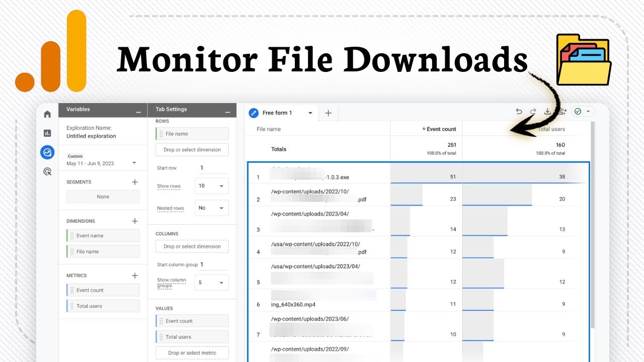Viewport: 644px width, 362px height.
Task: Click Drop or select metric box
Action: pyautogui.click(x=192, y=353)
